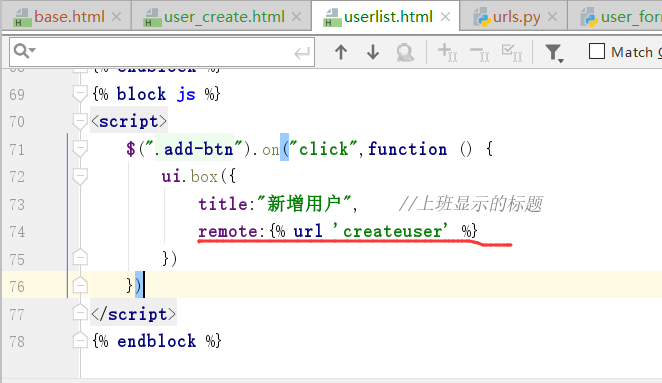
Task: Click fold end marker on line 77
Action: (x=80, y=313)
